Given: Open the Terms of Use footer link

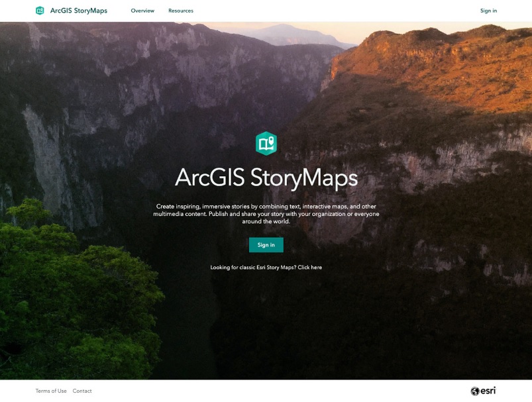Looking at the screenshot, I should coord(51,391).
